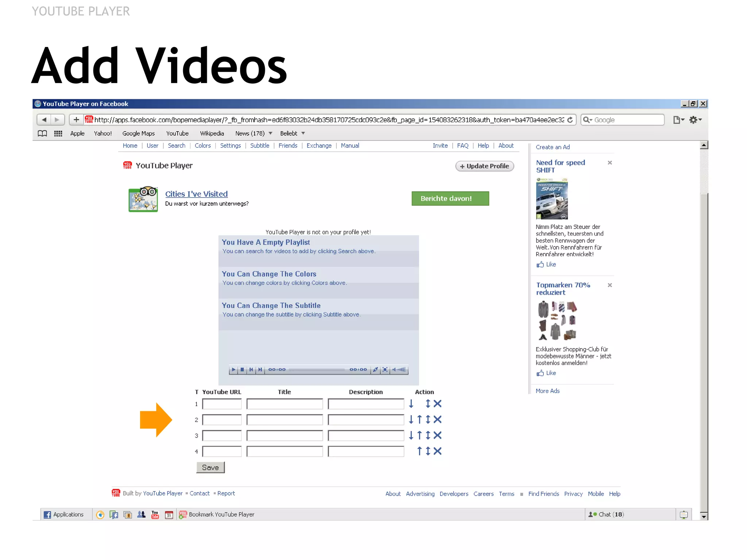Click the player's seek progress bar
The width and height of the screenshot is (747, 560).
pos(317,370)
